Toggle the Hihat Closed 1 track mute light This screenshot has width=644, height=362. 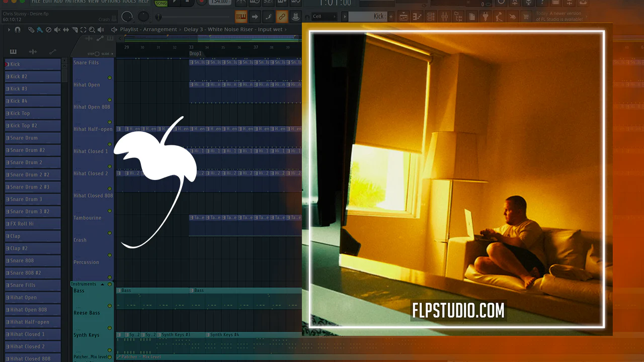pos(110,166)
